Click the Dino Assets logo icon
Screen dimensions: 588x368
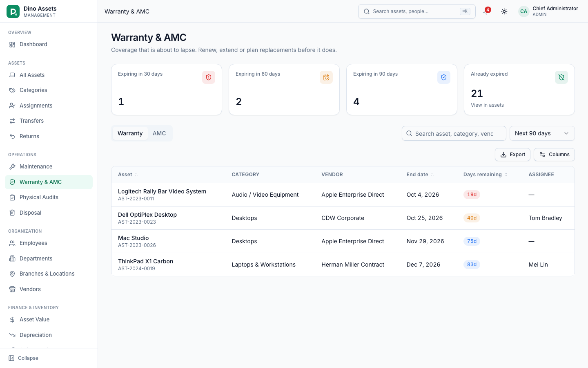13,11
